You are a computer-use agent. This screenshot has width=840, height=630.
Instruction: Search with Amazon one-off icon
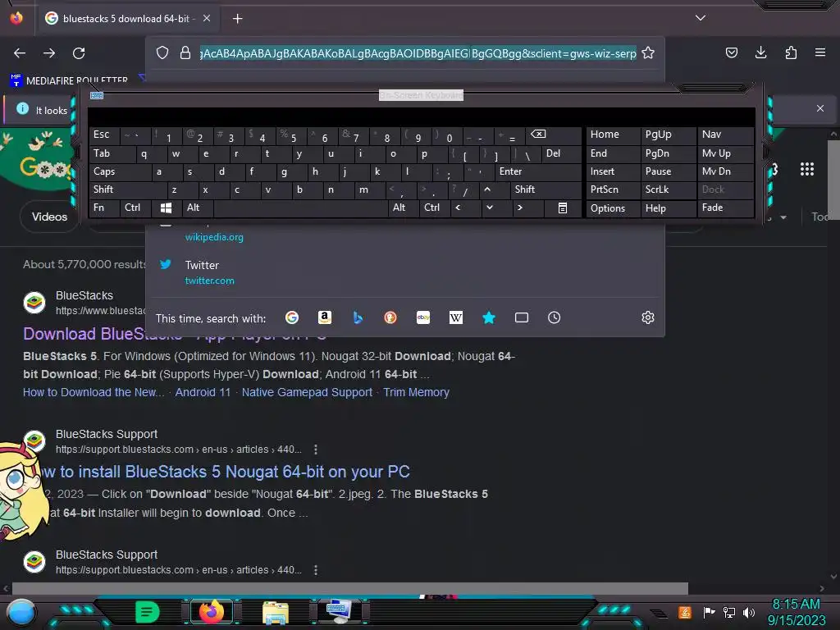(x=325, y=317)
